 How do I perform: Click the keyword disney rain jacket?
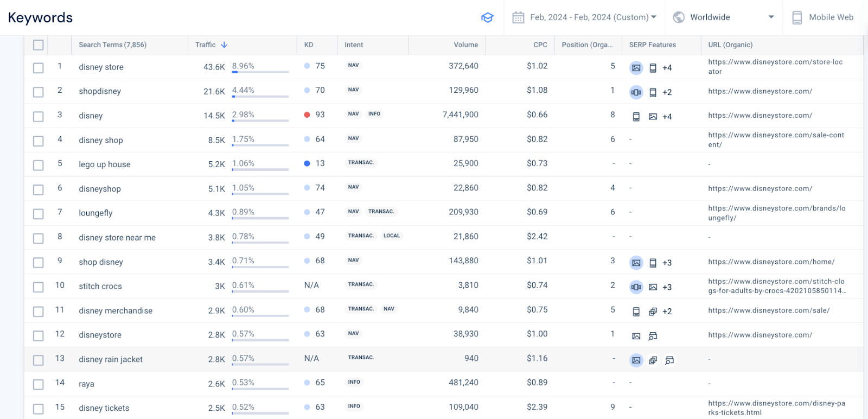click(x=111, y=359)
